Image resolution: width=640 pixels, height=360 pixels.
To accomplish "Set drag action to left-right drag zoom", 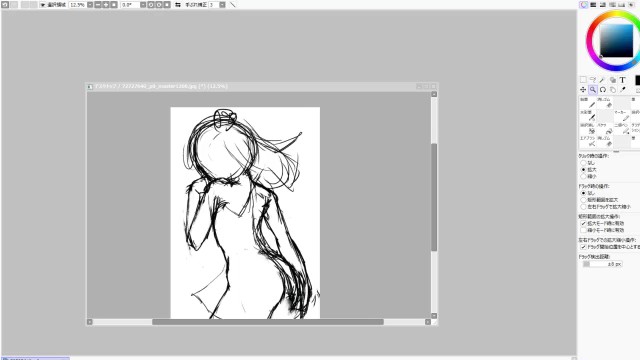I will pos(584,207).
